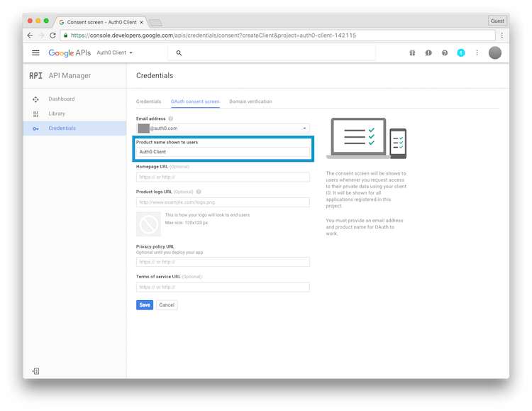The width and height of the screenshot is (532, 411).
Task: Reload the page with refresh icon
Action: point(52,35)
